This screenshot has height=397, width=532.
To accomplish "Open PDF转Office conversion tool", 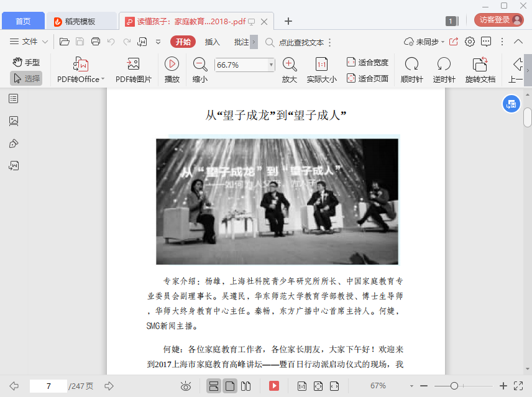I will point(81,70).
